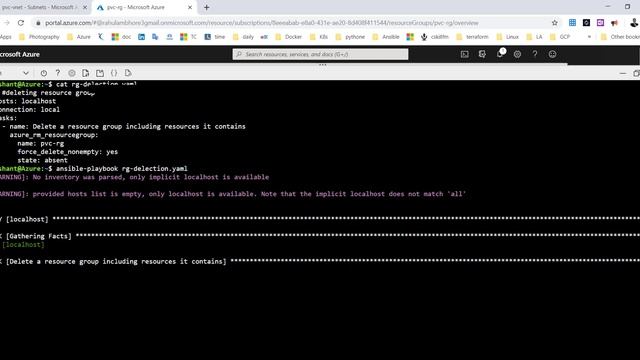Screen dimensions: 640x360
Task: Click the blue grid browser extension
Action: pos(572,23)
